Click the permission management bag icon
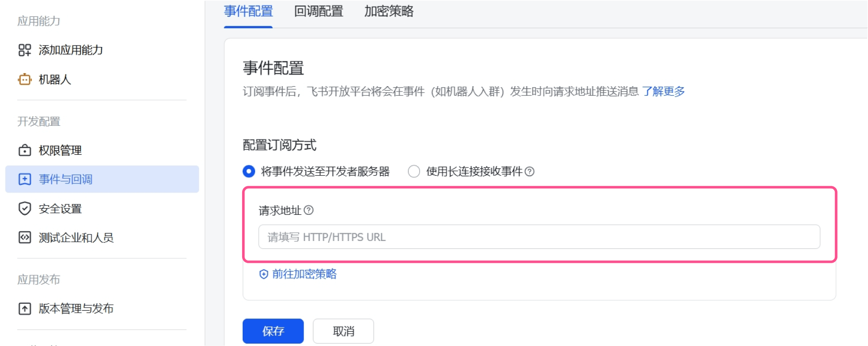 coord(25,150)
